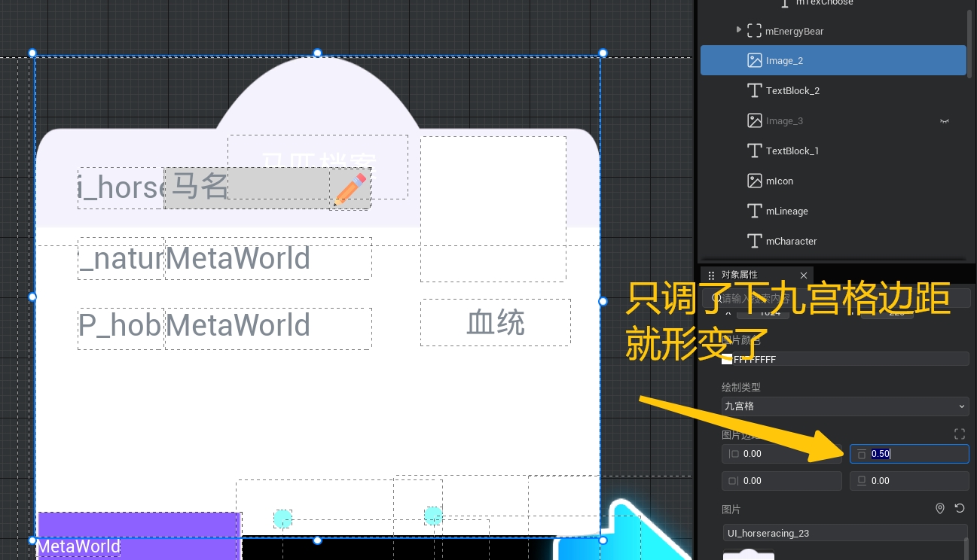Close the 对象属性 tab

pyautogui.click(x=804, y=275)
